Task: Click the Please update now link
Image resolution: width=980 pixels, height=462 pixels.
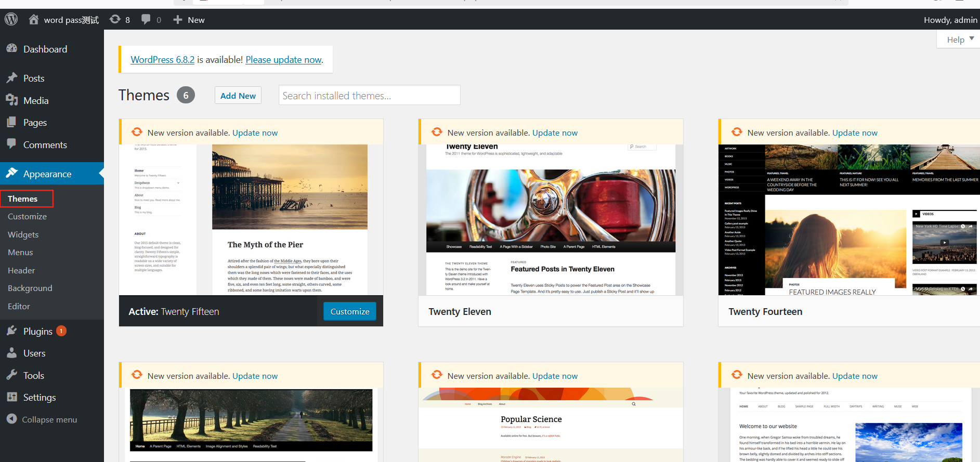Action: 283,60
